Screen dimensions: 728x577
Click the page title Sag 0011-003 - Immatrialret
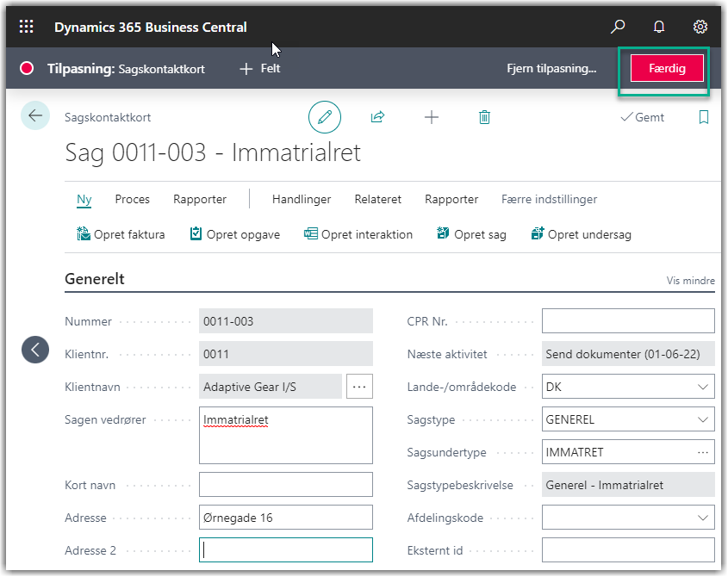(x=213, y=152)
